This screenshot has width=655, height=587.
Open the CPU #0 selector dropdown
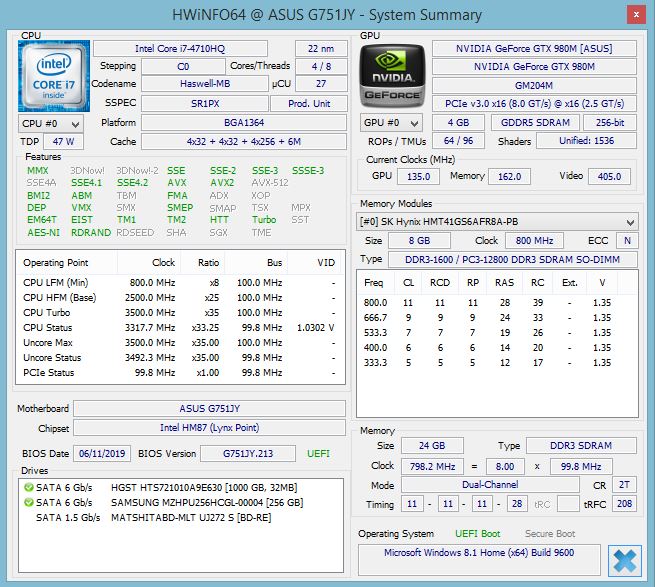click(x=51, y=124)
